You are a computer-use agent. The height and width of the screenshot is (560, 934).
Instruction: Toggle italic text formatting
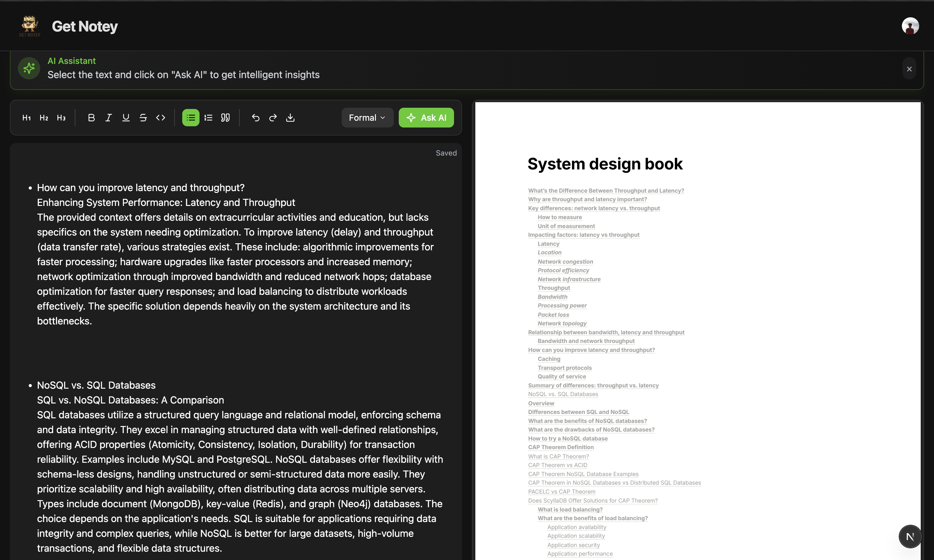point(108,118)
